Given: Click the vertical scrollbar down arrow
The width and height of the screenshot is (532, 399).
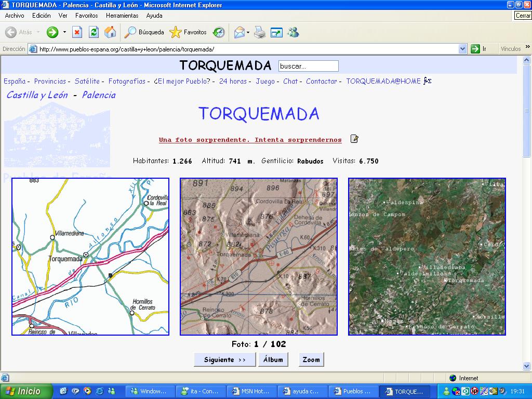Looking at the screenshot, I should (527, 366).
